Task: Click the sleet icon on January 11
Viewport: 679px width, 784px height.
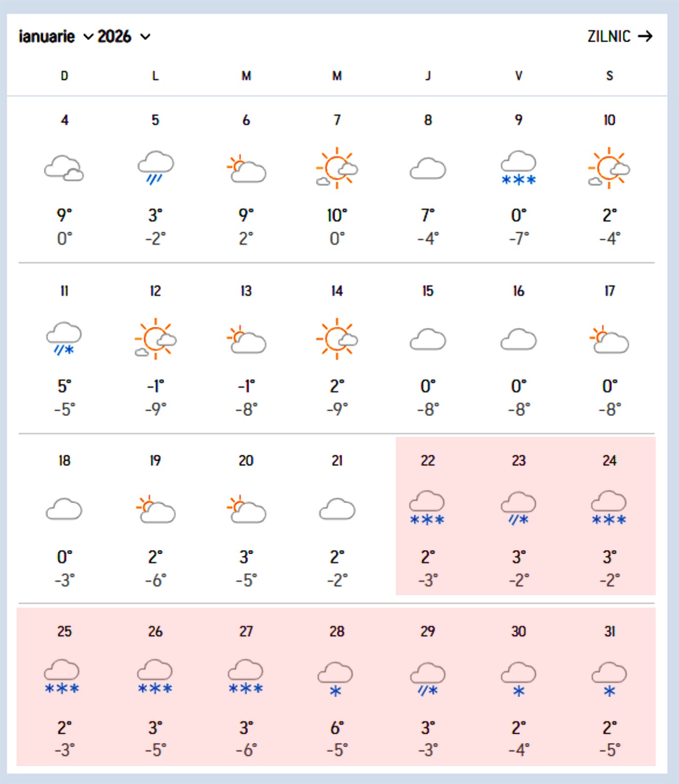Action: 64,339
